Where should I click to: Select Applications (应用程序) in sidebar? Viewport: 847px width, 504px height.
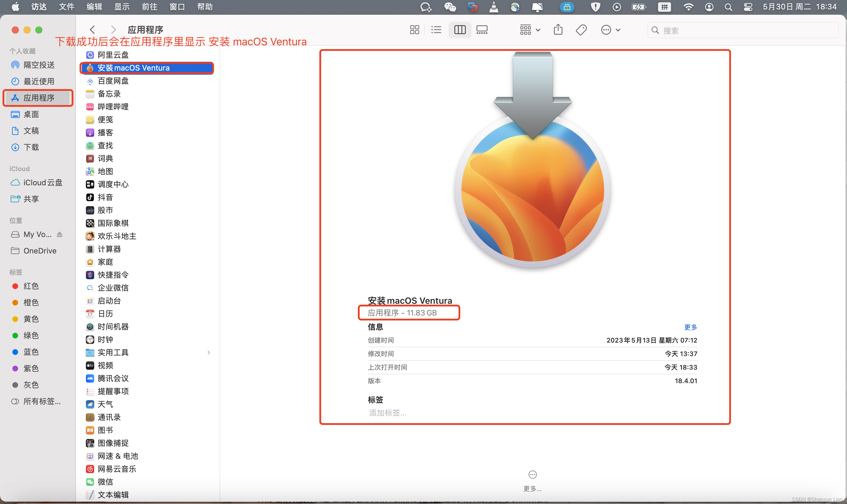37,98
